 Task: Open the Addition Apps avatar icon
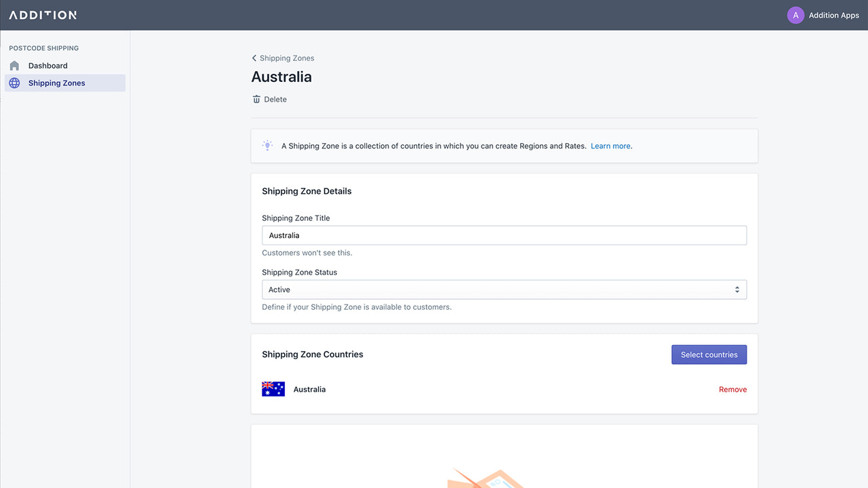click(795, 14)
